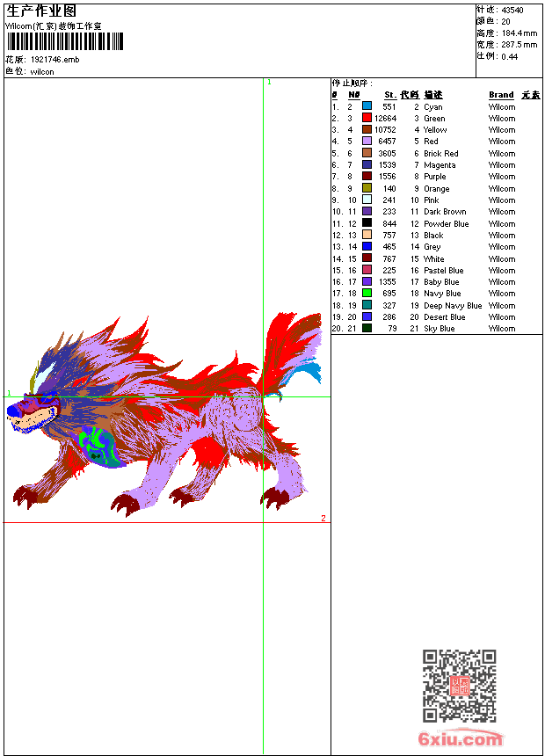Pick the black swatch in the Powder Blue row

click(367, 222)
